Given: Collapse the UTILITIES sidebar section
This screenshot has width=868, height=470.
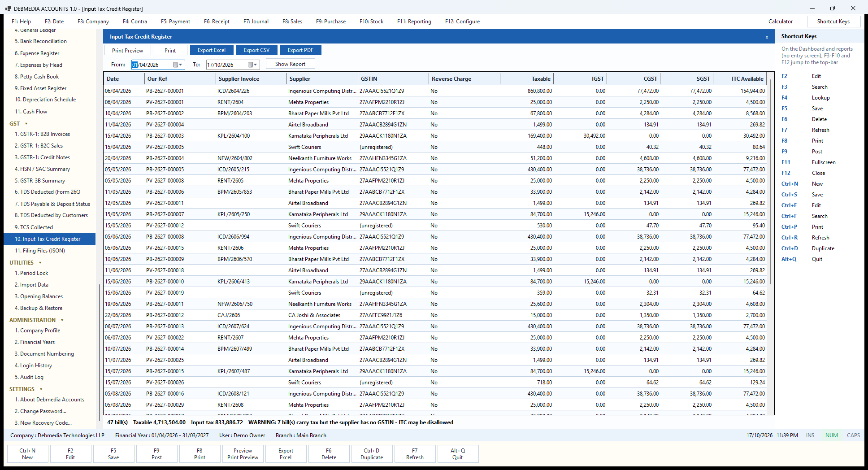Looking at the screenshot, I should [40, 263].
